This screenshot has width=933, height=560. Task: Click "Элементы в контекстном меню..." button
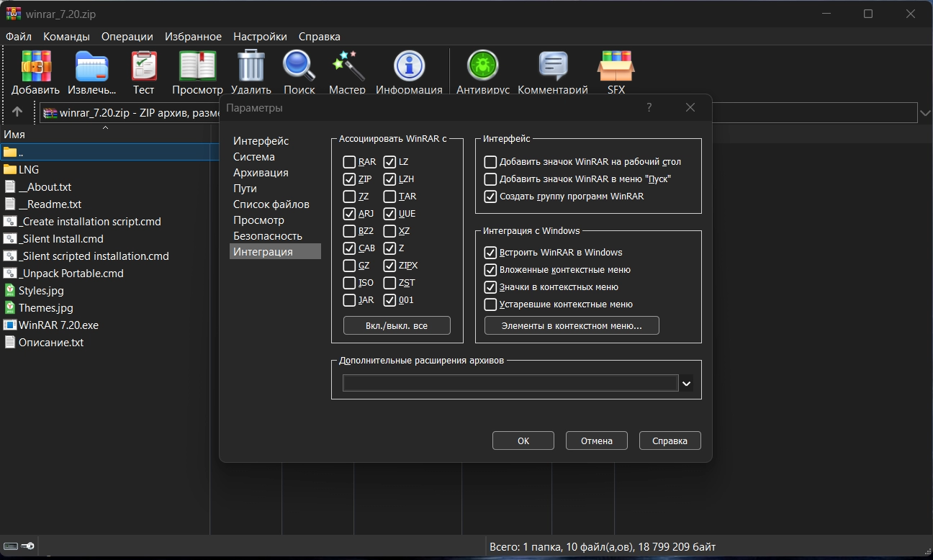[572, 326]
